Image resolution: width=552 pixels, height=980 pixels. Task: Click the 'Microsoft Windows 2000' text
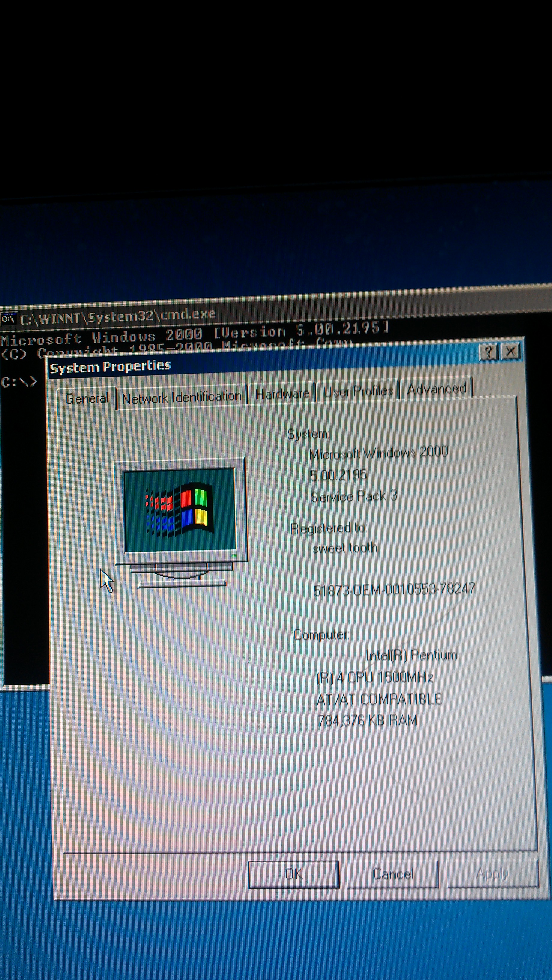[x=379, y=453]
